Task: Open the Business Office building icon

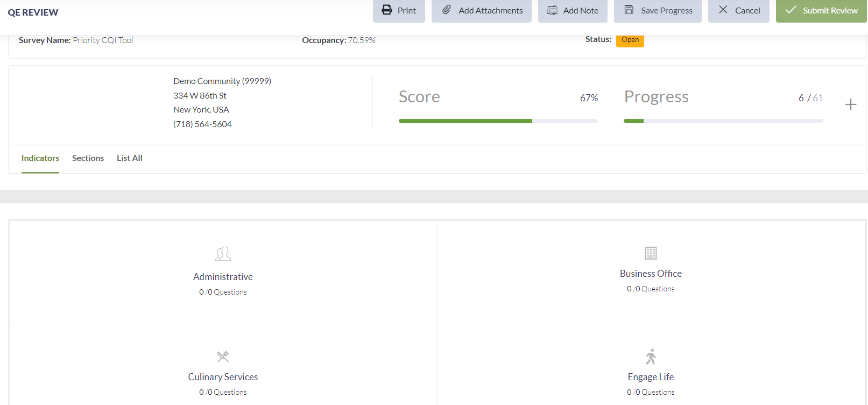Action: (x=651, y=253)
